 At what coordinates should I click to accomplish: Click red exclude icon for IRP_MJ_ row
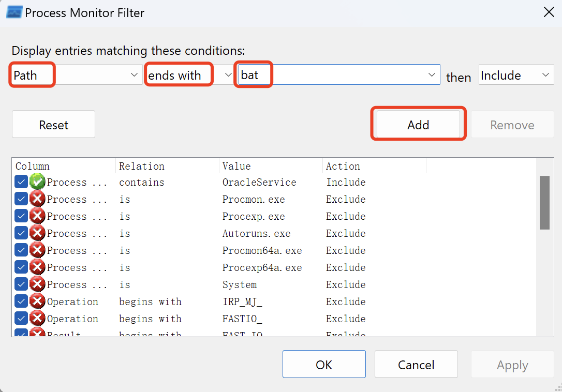tap(37, 301)
